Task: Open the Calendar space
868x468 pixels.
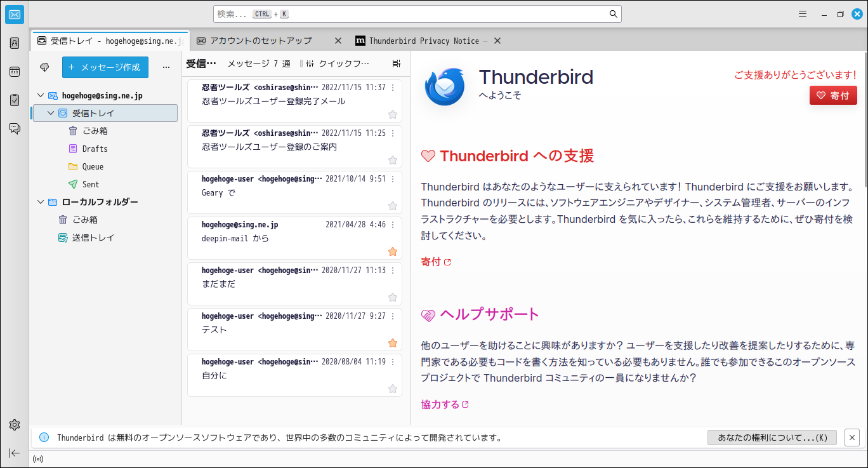Action: coord(14,72)
